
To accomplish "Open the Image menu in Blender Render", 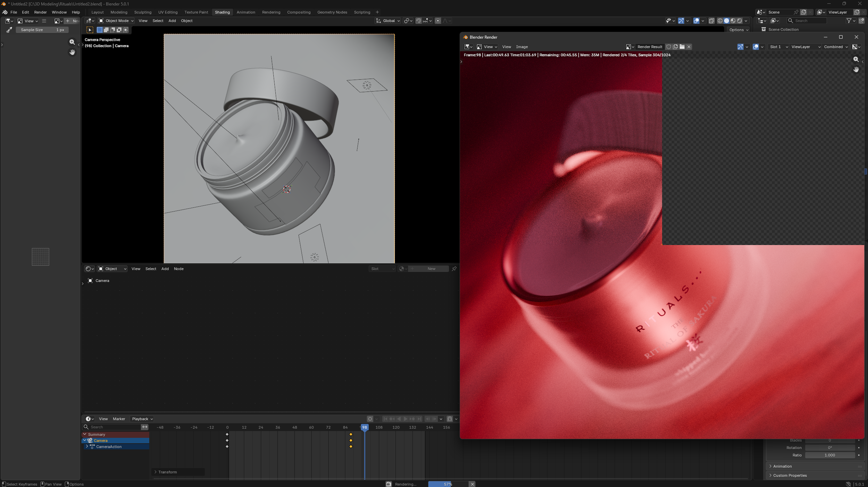I will pyautogui.click(x=522, y=47).
